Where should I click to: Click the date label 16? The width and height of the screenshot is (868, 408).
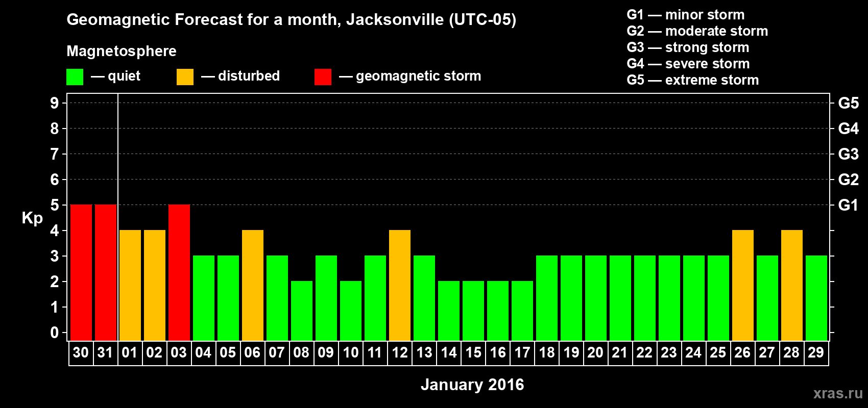coord(497,353)
